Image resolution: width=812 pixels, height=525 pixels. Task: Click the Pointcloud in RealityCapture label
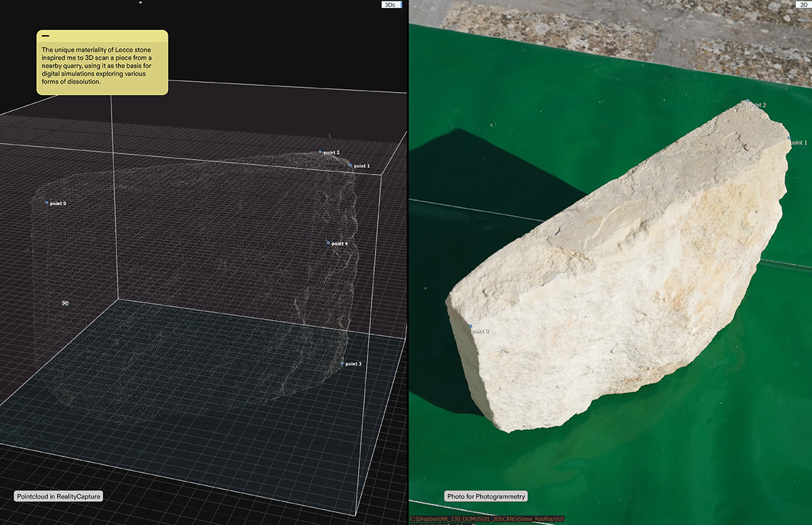pos(58,497)
